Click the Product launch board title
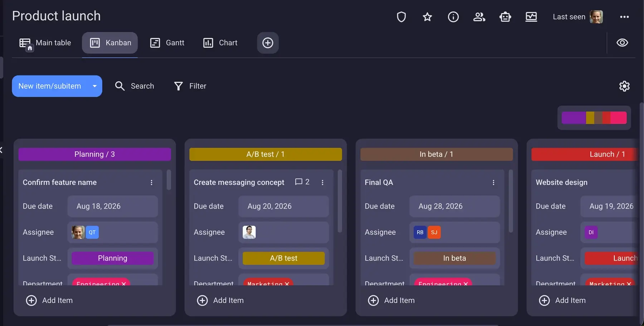 point(57,16)
